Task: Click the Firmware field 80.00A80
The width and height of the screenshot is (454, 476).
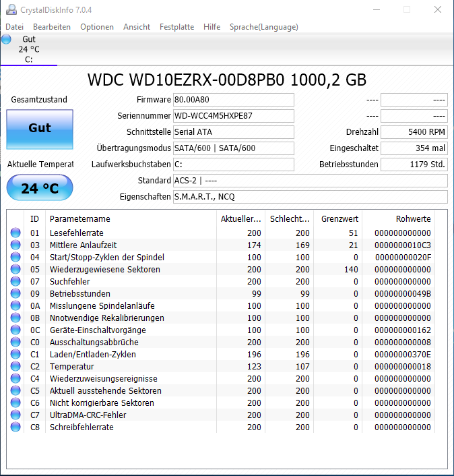Action: [234, 100]
